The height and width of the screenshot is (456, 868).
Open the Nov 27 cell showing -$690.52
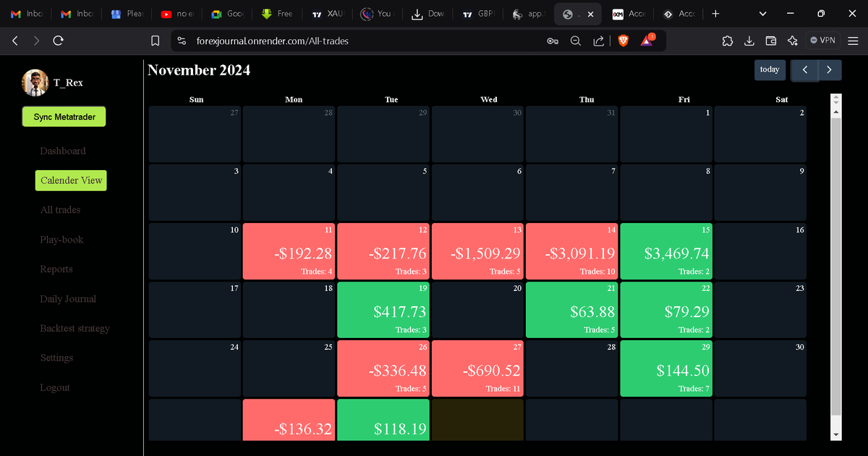[477, 368]
